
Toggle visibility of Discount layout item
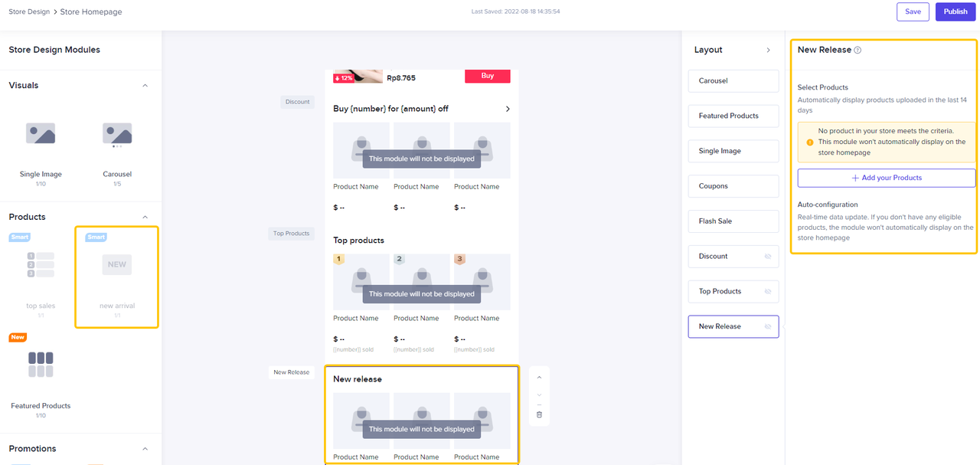tap(768, 257)
